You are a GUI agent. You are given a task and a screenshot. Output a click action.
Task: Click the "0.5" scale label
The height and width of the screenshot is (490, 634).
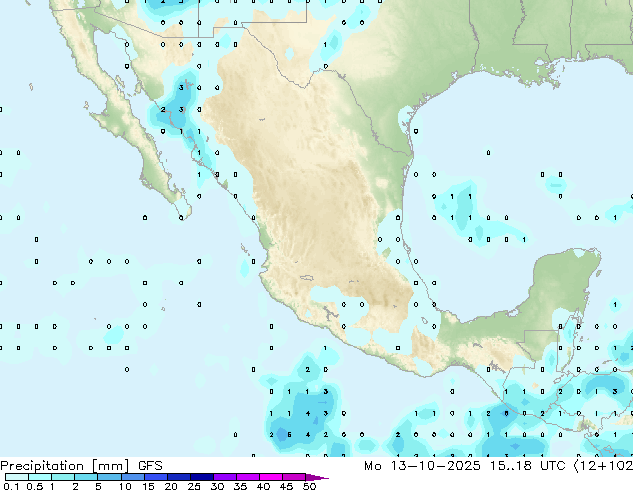coord(34,486)
